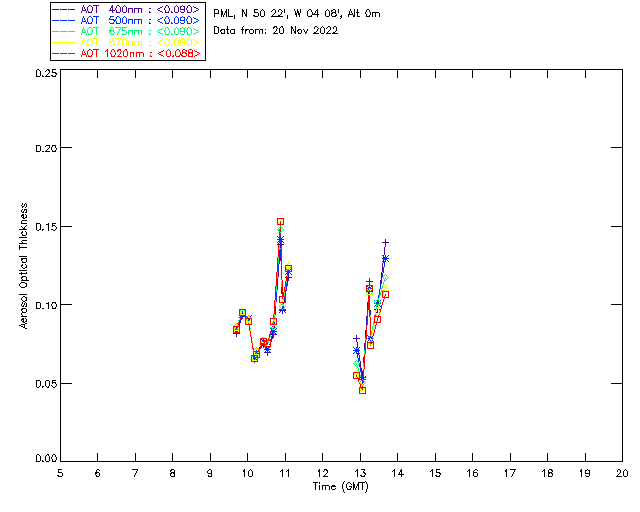Click the x-axis tick label 12
Viewport: 640px width, 512px height.
pyautogui.click(x=322, y=473)
